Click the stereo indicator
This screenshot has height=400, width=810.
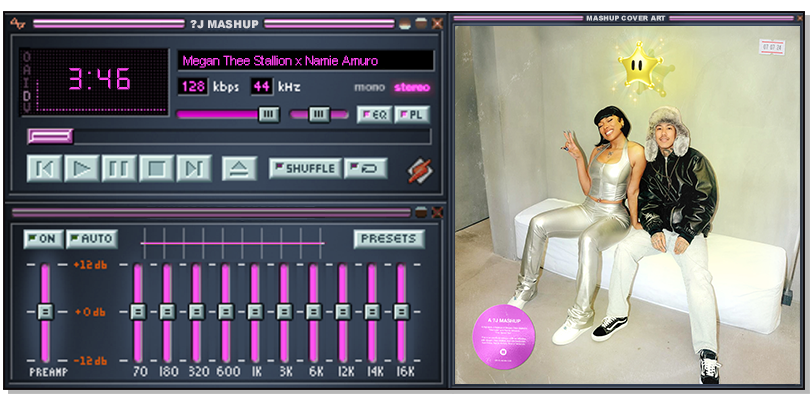(412, 87)
